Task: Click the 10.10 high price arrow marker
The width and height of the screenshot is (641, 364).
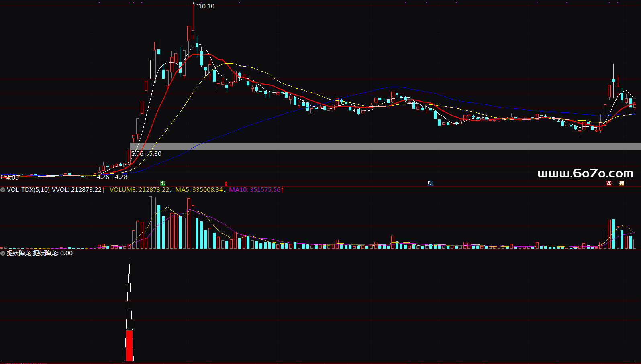Action: pos(195,4)
